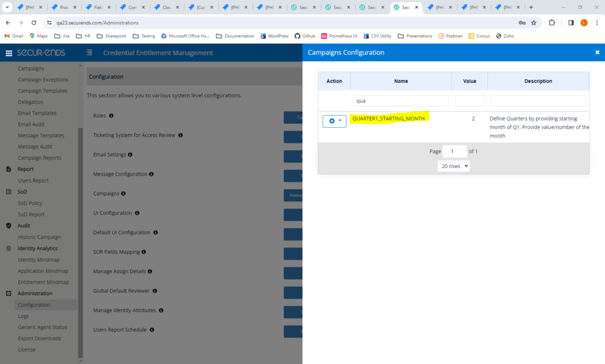
Task: Open Delegation in the sidebar
Action: (31, 102)
